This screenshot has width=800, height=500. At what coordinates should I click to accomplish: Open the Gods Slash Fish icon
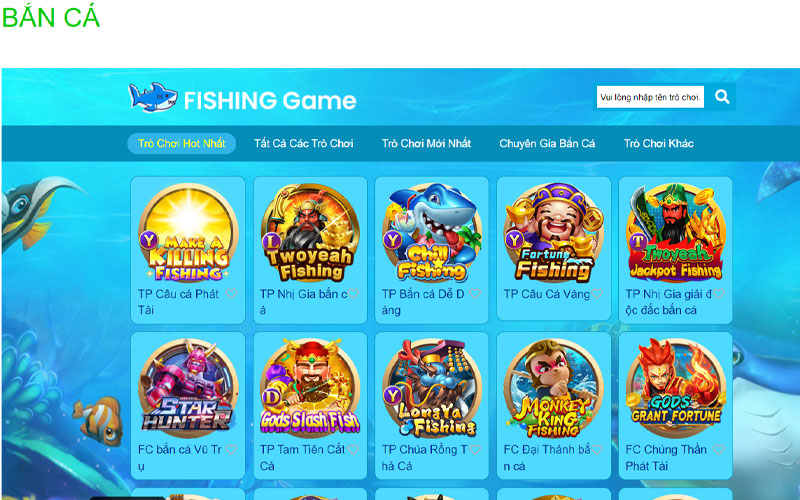pyautogui.click(x=310, y=388)
